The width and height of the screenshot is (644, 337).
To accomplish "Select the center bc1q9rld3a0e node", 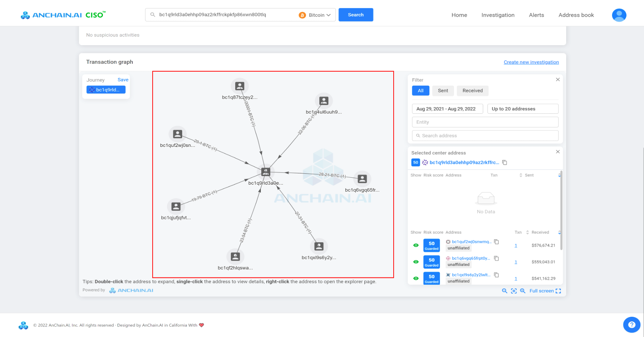I will [x=266, y=172].
